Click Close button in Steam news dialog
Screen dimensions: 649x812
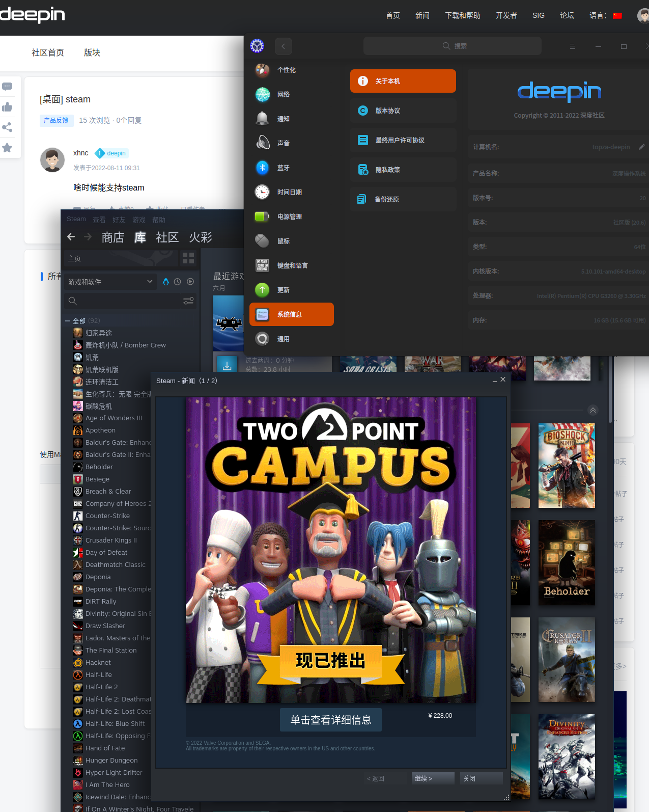(482, 778)
